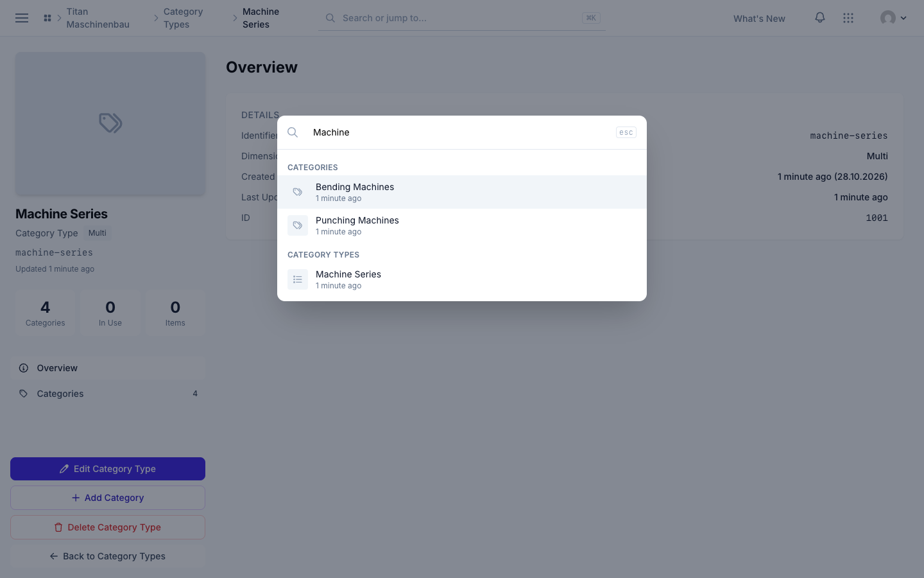Viewport: 924px width, 578px height.
Task: Click the 4 Categories stat card
Action: coord(46,313)
